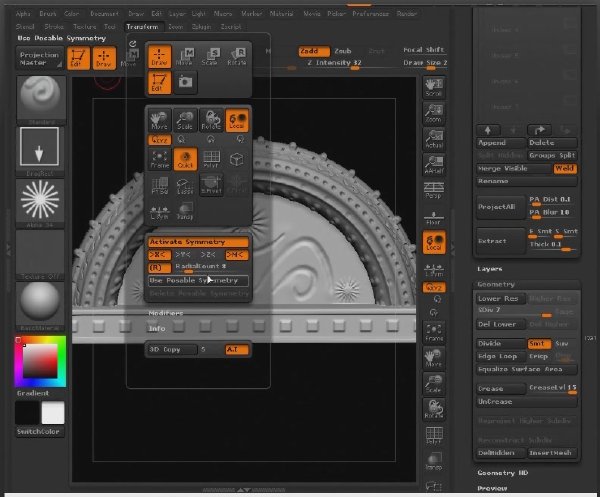This screenshot has width=600, height=497.
Task: Click the Edit button on the top shelf
Action: pos(78,58)
